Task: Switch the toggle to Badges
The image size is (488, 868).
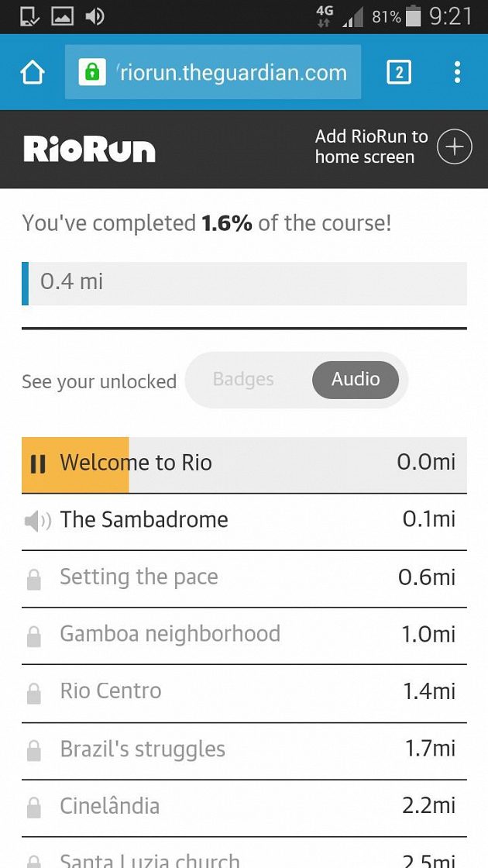Action: click(243, 380)
